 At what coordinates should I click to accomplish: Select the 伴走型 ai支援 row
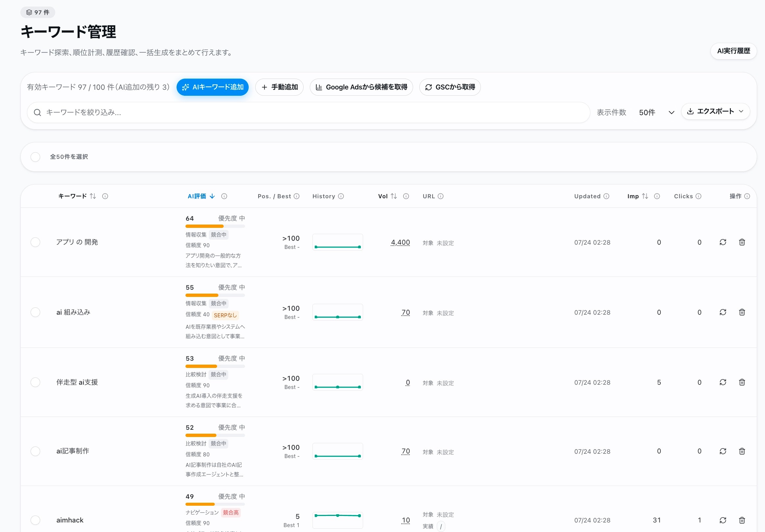(35, 382)
